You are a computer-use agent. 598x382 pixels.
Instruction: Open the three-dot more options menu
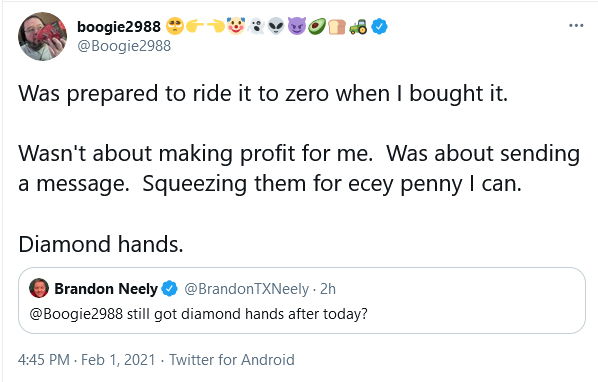pyautogui.click(x=576, y=26)
